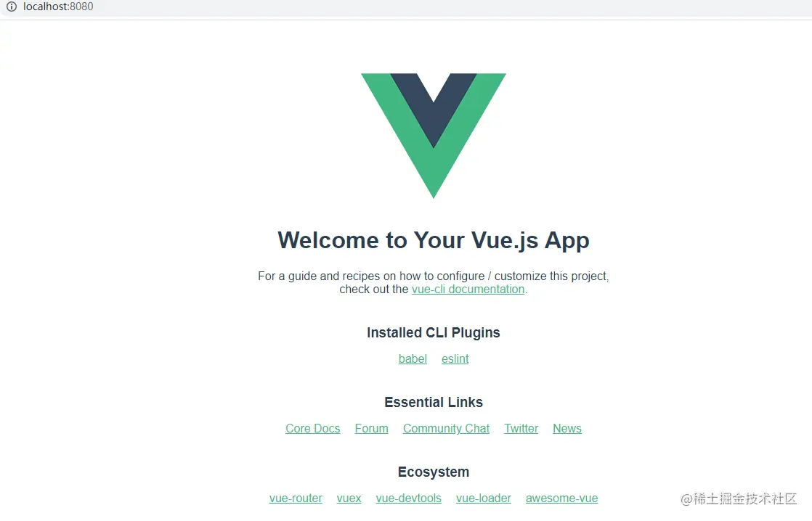The image size is (812, 521).
Task: Open the Community Chat link
Action: [447, 428]
